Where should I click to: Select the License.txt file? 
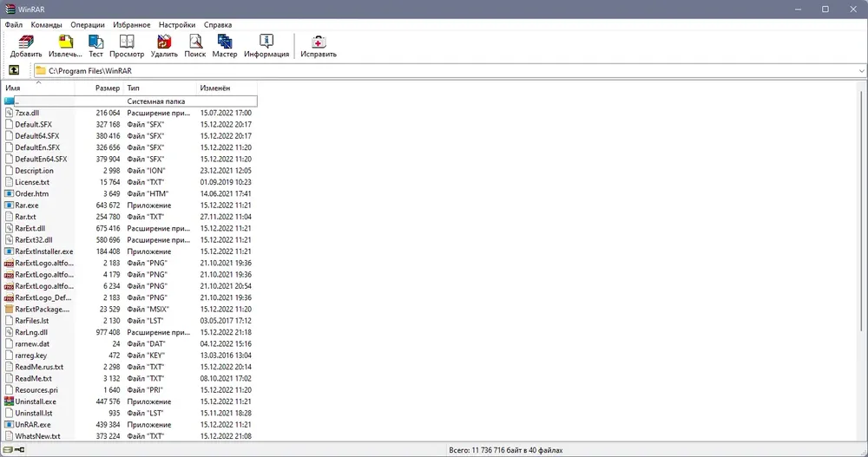(x=32, y=182)
